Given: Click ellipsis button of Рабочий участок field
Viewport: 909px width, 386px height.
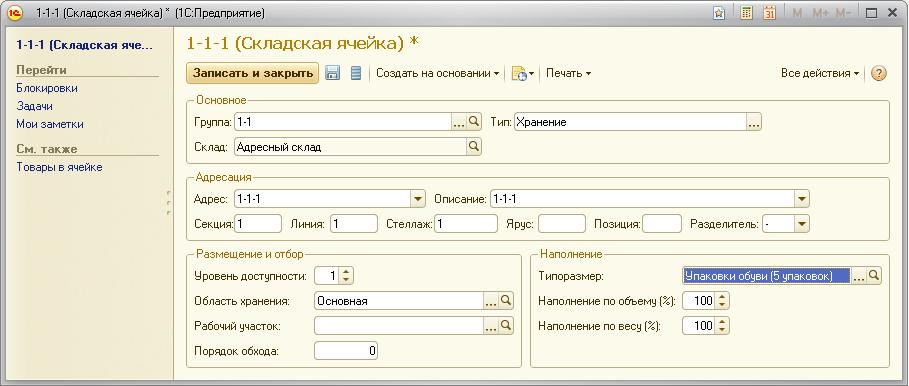Looking at the screenshot, I should point(491,326).
